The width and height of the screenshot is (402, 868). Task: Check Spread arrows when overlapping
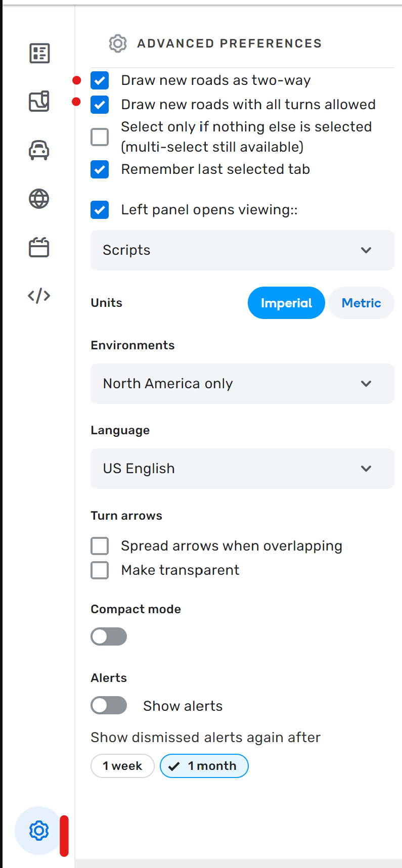click(100, 546)
